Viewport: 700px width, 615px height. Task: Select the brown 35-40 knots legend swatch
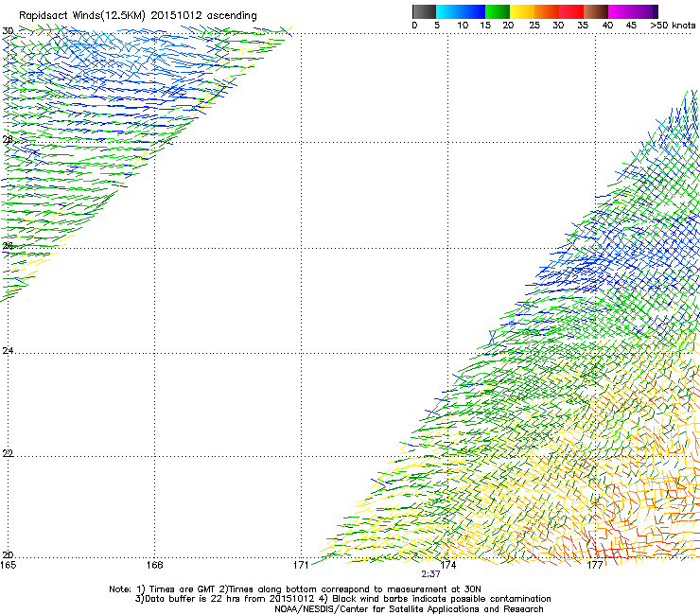pyautogui.click(x=596, y=11)
